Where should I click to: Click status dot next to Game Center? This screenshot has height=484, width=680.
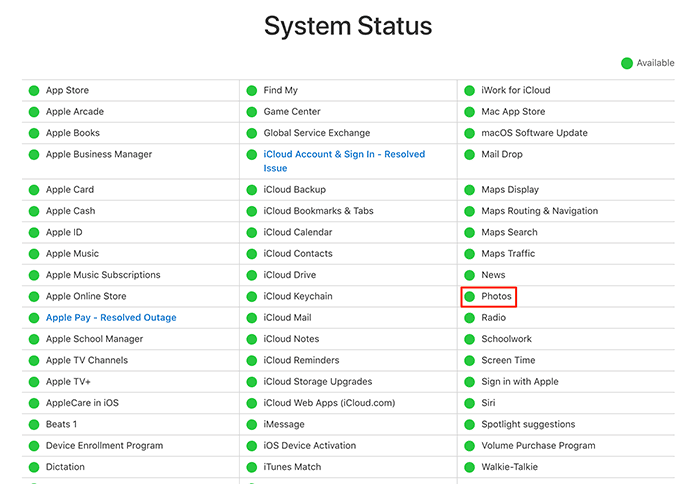[252, 112]
